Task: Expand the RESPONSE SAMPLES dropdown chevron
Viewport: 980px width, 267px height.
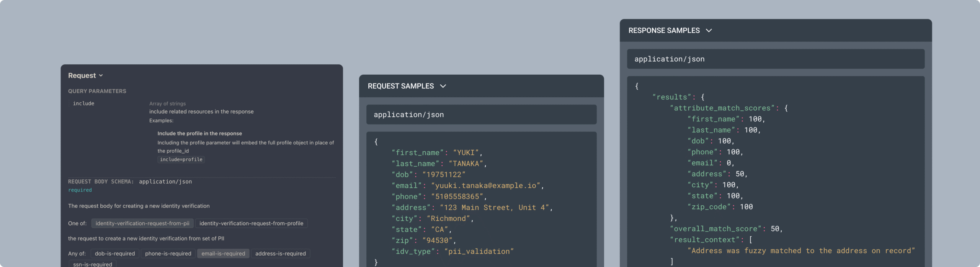Action: pyautogui.click(x=709, y=31)
